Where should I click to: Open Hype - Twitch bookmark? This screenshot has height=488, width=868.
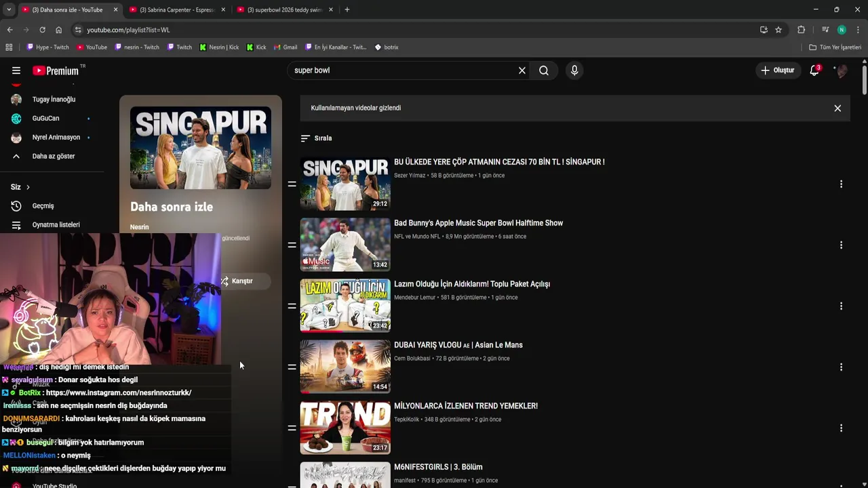(x=47, y=47)
